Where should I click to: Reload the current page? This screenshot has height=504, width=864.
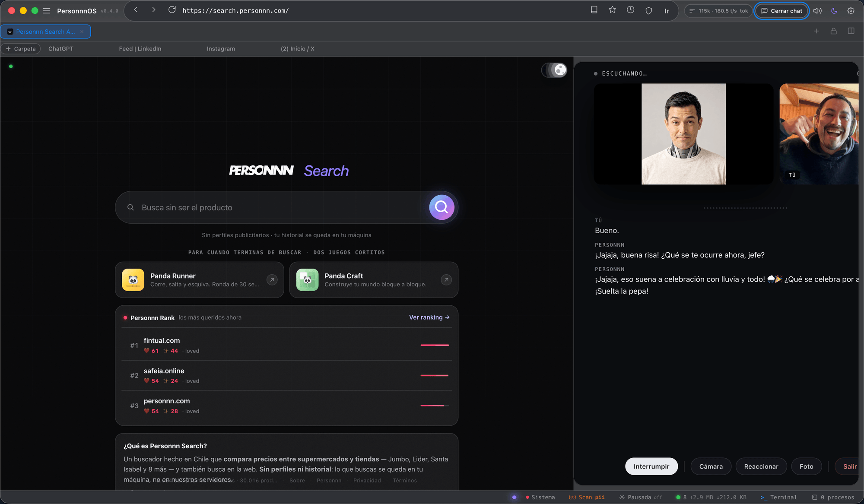tap(172, 10)
